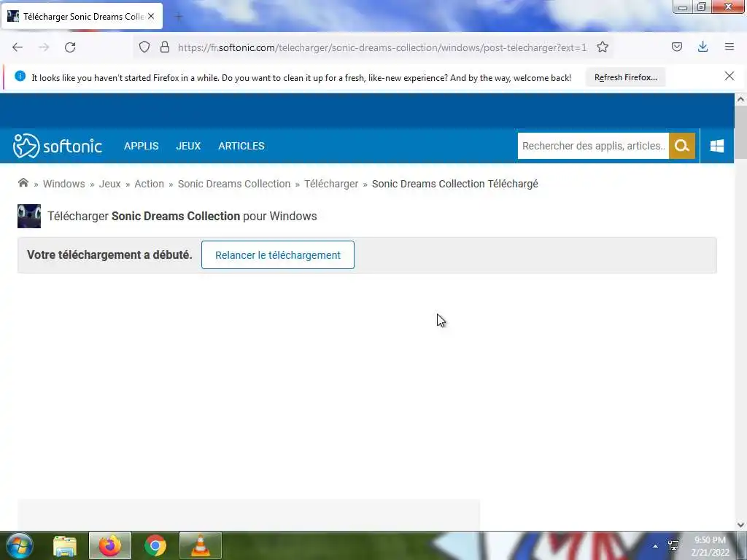Click the Sonic Dreams Collection game thumbnail
This screenshot has height=560, width=747.
(x=29, y=216)
